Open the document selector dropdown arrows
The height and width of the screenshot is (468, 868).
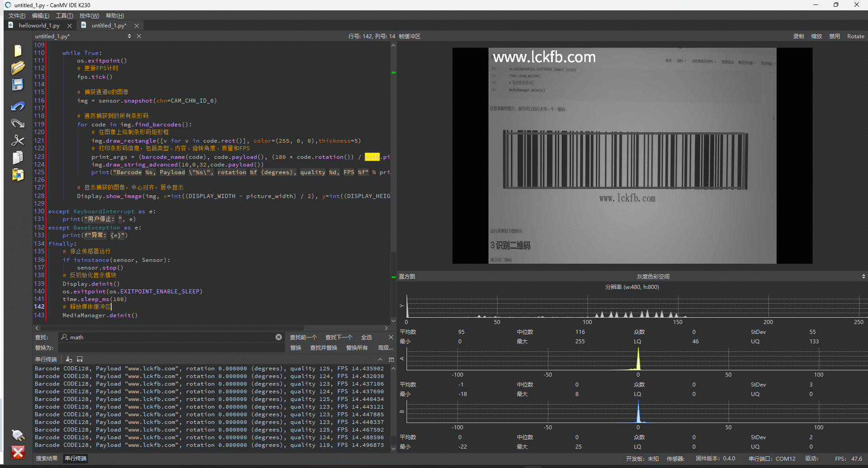[x=129, y=36]
